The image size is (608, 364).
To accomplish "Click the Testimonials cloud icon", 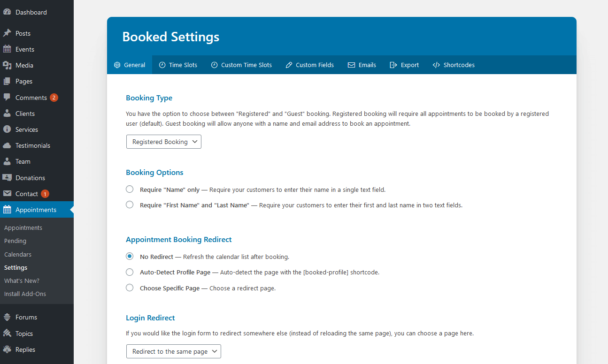I will tap(7, 145).
